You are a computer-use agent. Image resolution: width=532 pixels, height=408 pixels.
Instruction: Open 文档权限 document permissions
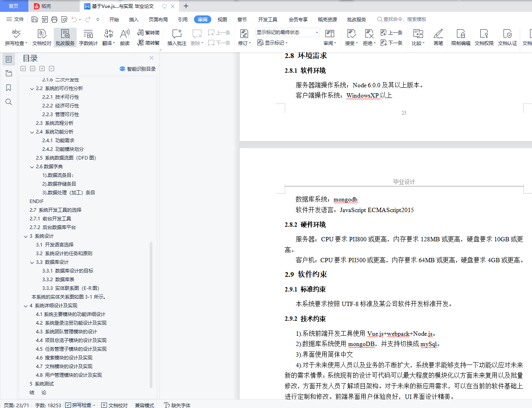484,38
